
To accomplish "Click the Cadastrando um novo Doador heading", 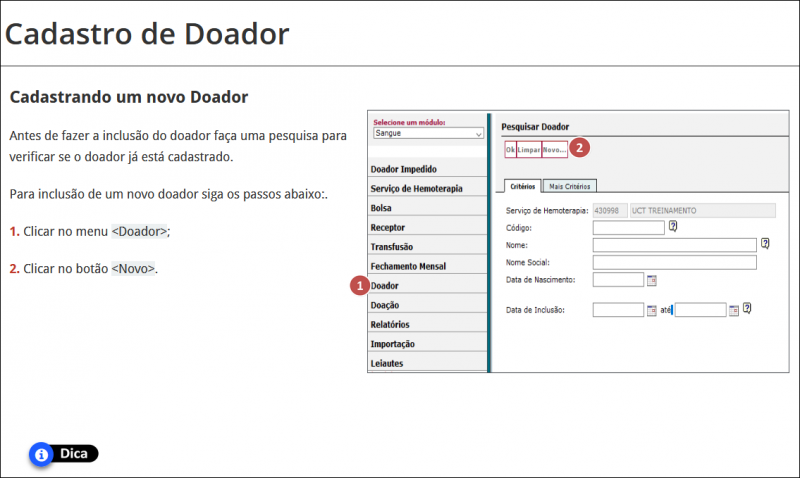I will tap(129, 97).
